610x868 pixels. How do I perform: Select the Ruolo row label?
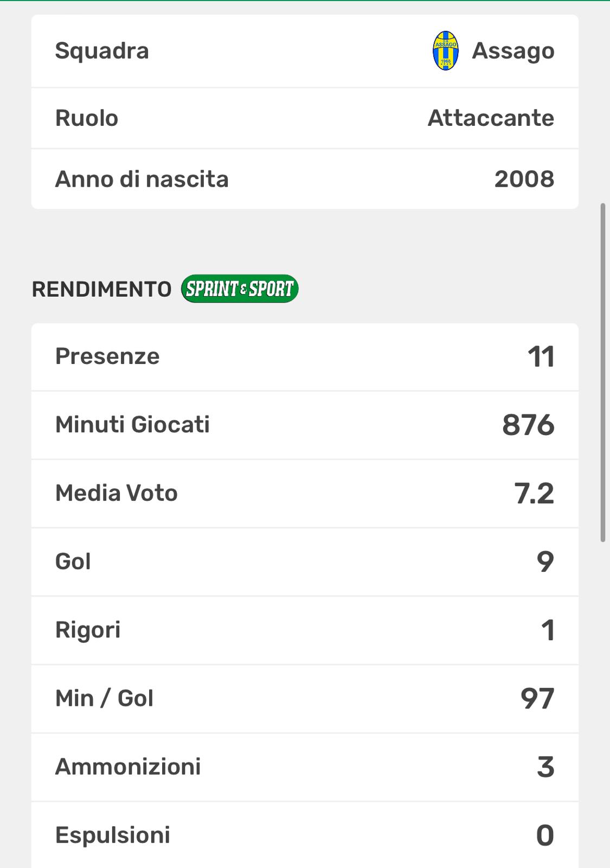coord(87,118)
